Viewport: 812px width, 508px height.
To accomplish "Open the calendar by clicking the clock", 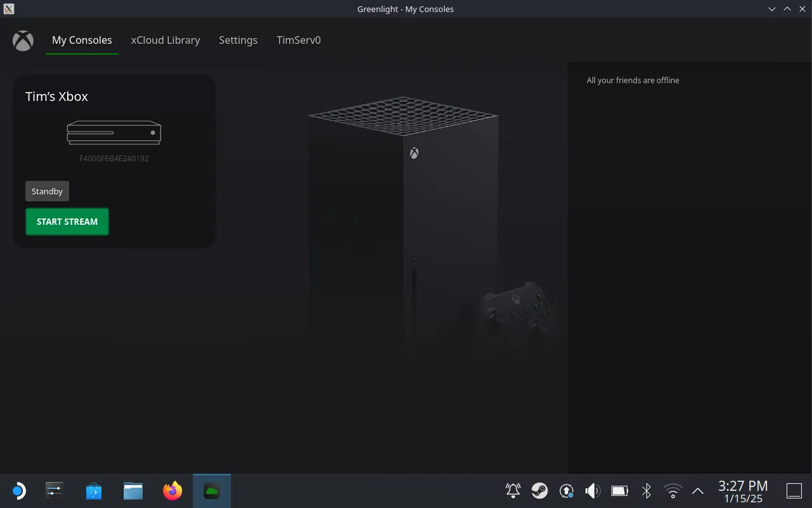I will pyautogui.click(x=743, y=490).
